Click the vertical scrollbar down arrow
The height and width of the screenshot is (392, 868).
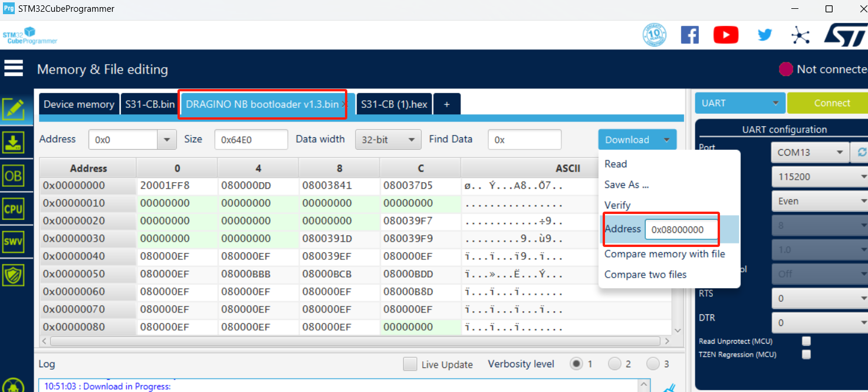pos(678,330)
